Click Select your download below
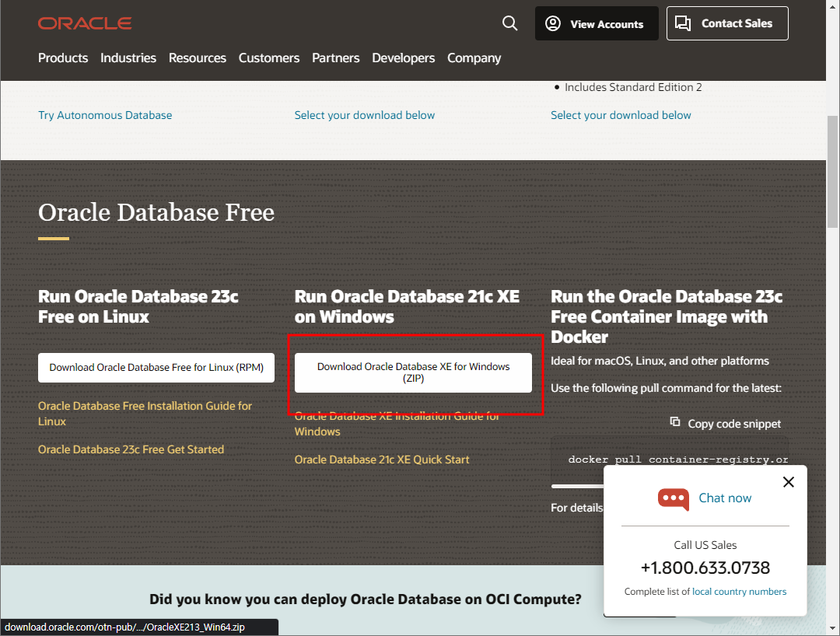The height and width of the screenshot is (636, 840). (x=364, y=114)
